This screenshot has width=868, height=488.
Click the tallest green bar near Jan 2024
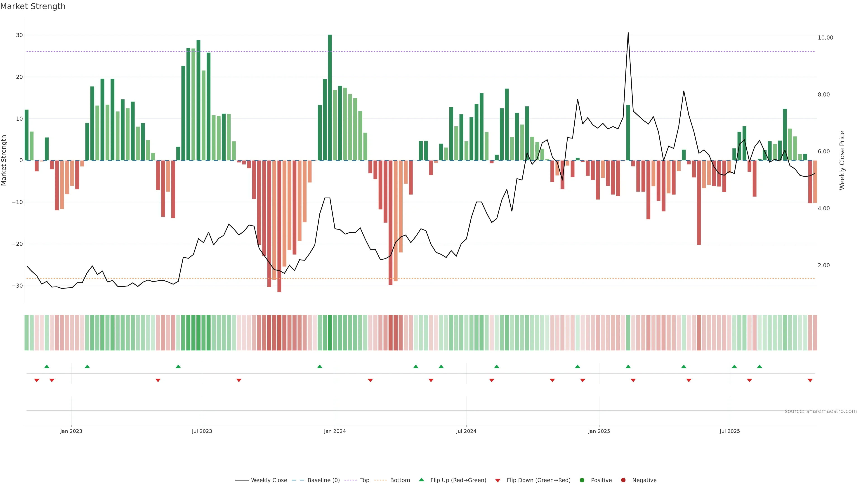point(330,97)
